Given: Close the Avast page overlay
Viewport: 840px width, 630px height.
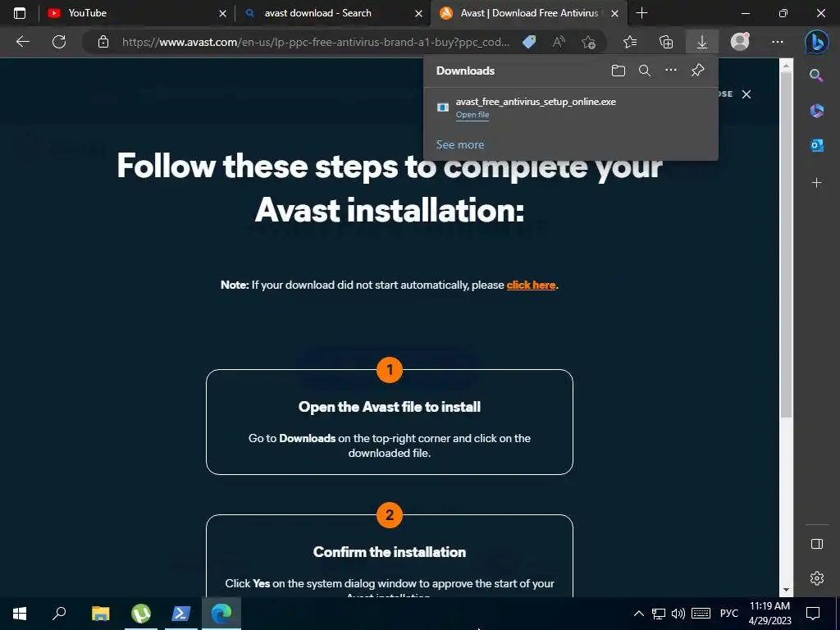Looking at the screenshot, I should [x=746, y=94].
